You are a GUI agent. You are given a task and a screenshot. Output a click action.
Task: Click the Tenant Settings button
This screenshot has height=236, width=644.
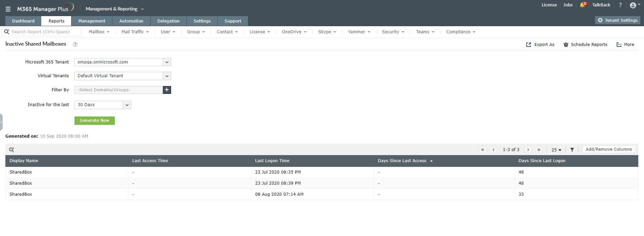[617, 20]
